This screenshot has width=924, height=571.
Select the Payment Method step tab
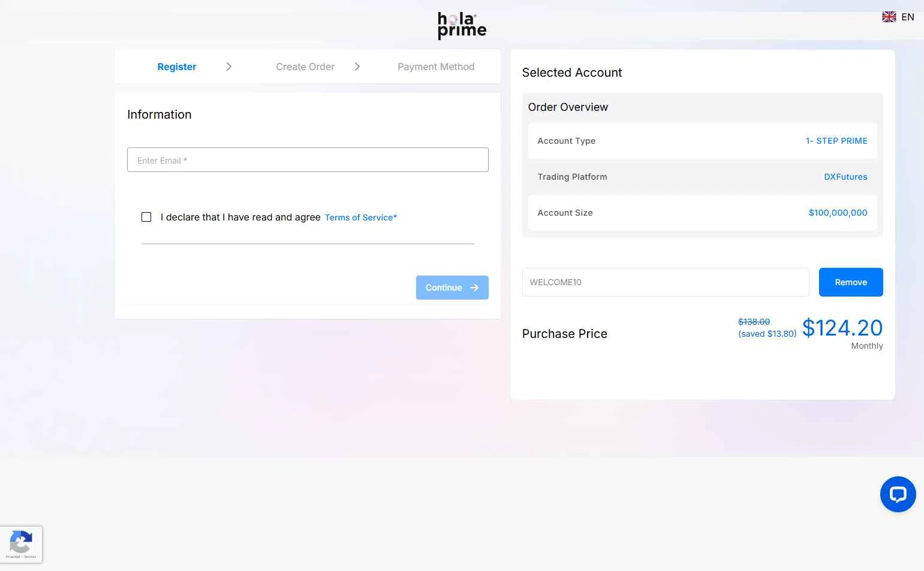[x=436, y=67]
